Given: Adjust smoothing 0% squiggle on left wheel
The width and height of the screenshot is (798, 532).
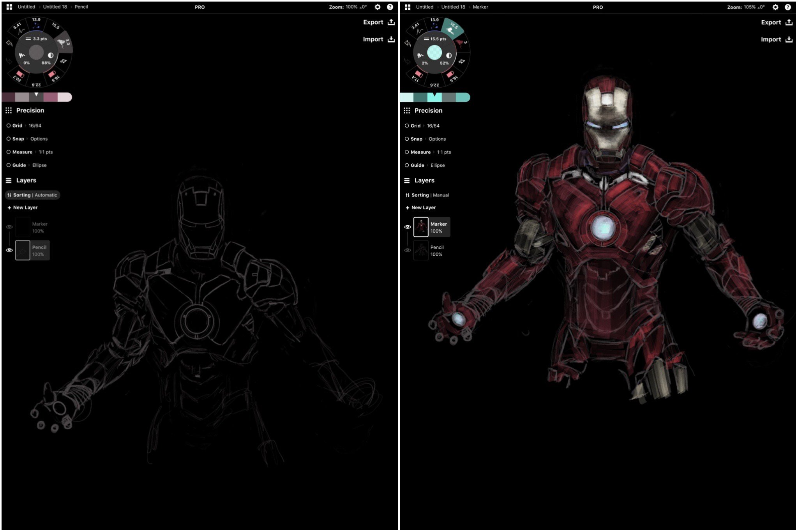Looking at the screenshot, I should tap(22, 55).
